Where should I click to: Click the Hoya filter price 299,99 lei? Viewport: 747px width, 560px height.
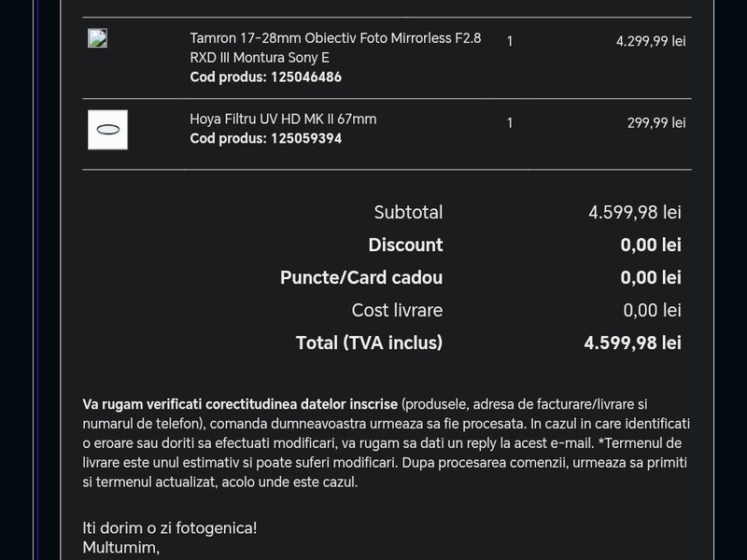tap(655, 122)
